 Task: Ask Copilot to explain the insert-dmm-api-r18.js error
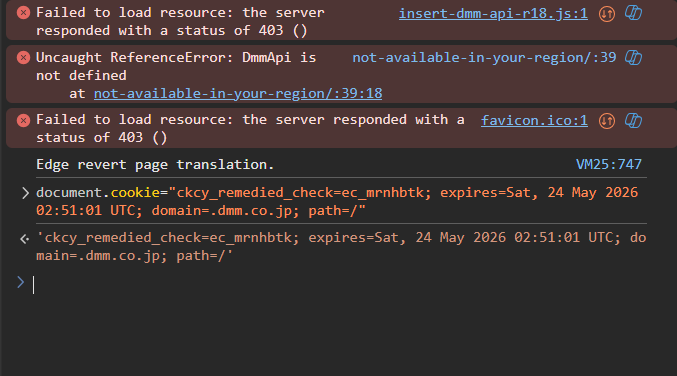tap(633, 13)
